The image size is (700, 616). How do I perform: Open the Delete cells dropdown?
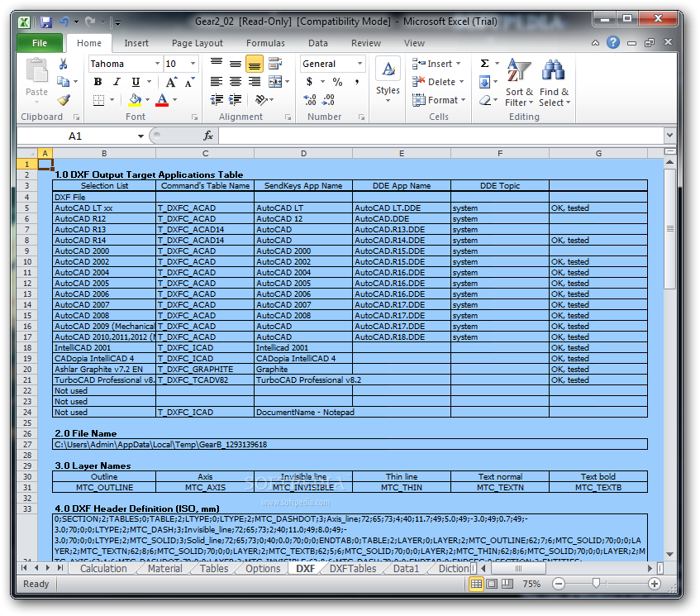point(462,82)
